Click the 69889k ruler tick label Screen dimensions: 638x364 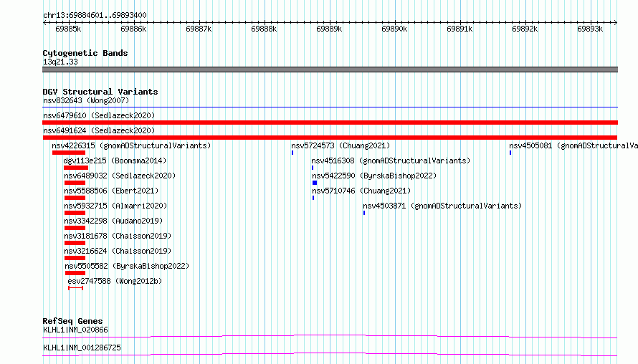point(329,29)
